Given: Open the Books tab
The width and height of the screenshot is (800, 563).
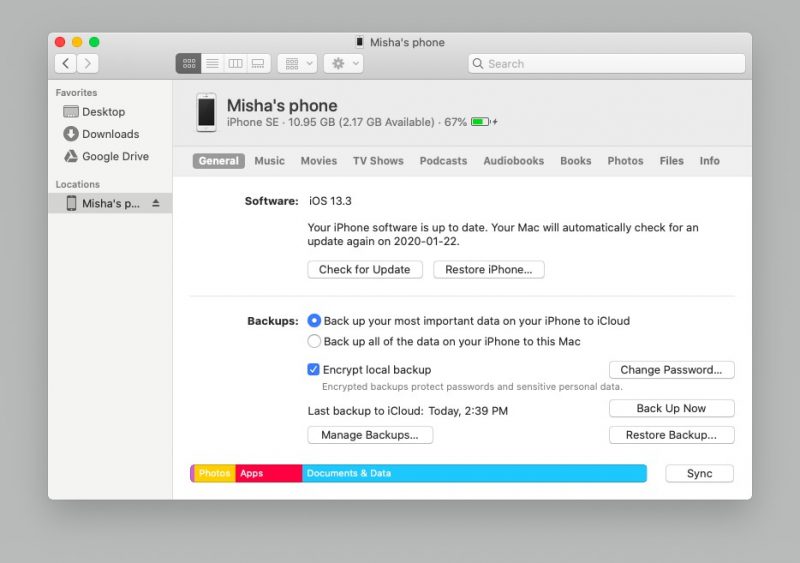Looking at the screenshot, I should pos(576,161).
